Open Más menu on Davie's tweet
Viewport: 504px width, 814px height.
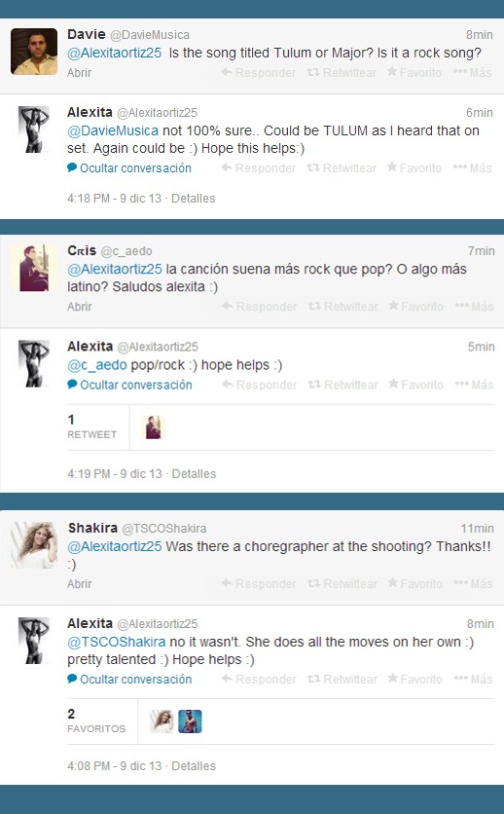(x=472, y=73)
